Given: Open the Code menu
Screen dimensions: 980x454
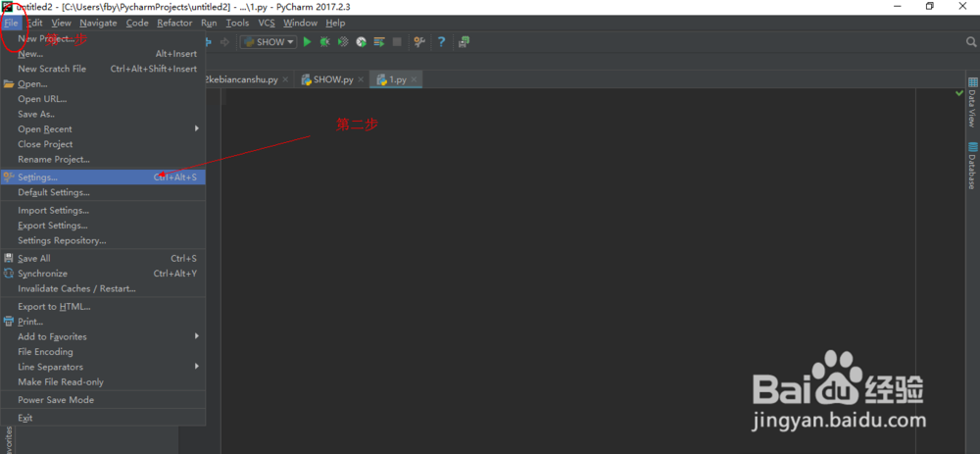Looking at the screenshot, I should (137, 24).
